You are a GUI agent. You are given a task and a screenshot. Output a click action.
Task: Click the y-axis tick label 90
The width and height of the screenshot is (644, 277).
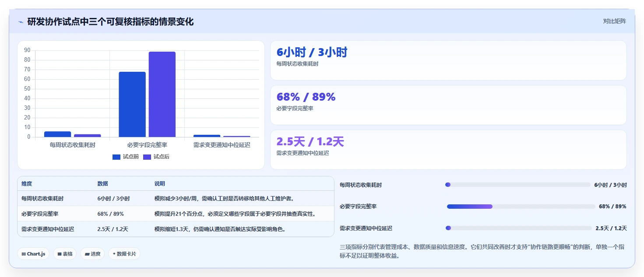[x=27, y=50]
